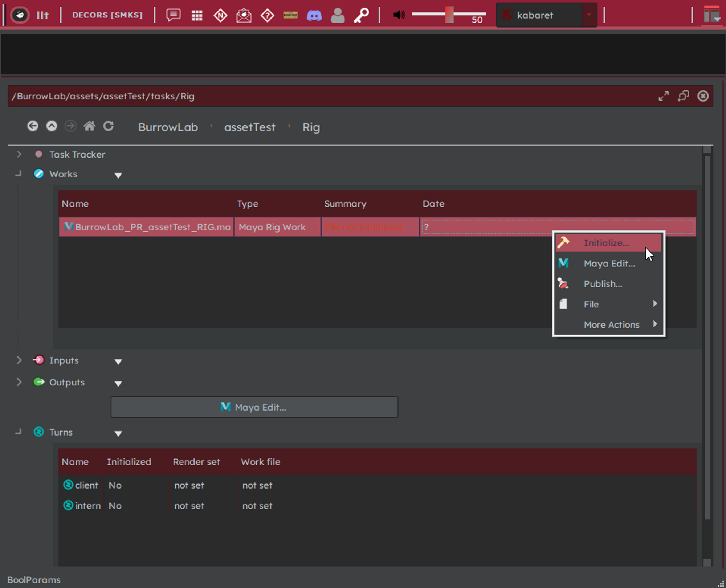Click the duplicate view icon
This screenshot has width=726, height=588.
[x=683, y=96]
